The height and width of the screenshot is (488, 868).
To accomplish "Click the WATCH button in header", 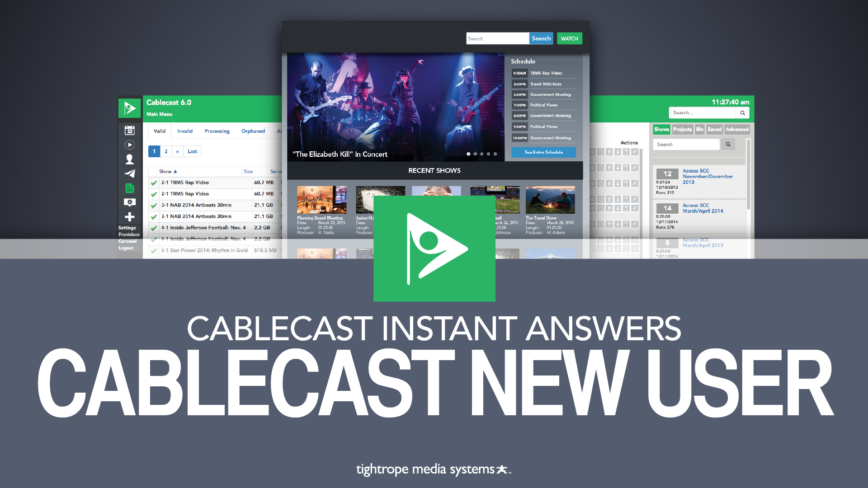I will (x=569, y=38).
